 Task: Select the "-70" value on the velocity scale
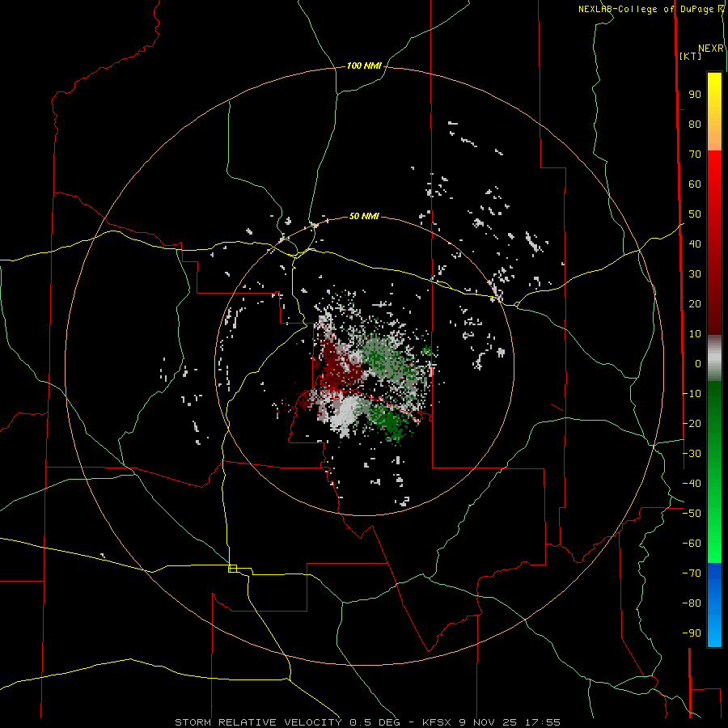[692, 574]
